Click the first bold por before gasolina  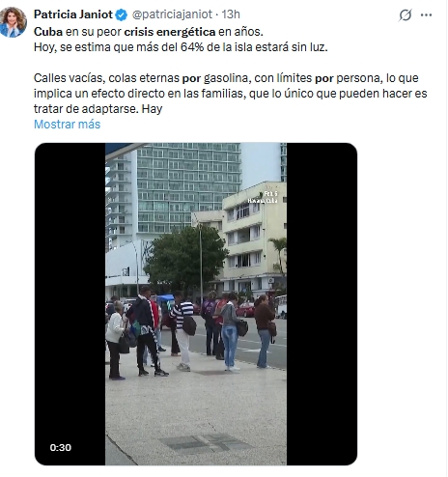pos(191,78)
